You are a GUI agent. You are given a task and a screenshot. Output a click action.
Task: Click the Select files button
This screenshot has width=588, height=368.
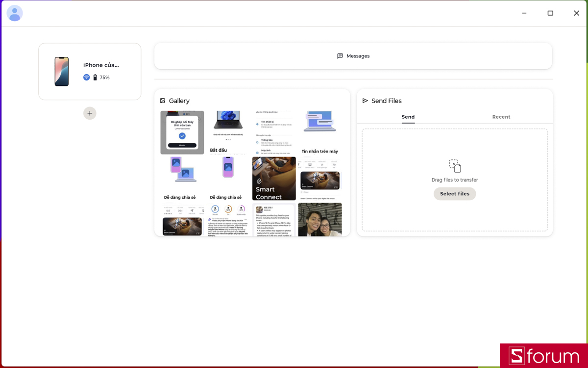455,194
